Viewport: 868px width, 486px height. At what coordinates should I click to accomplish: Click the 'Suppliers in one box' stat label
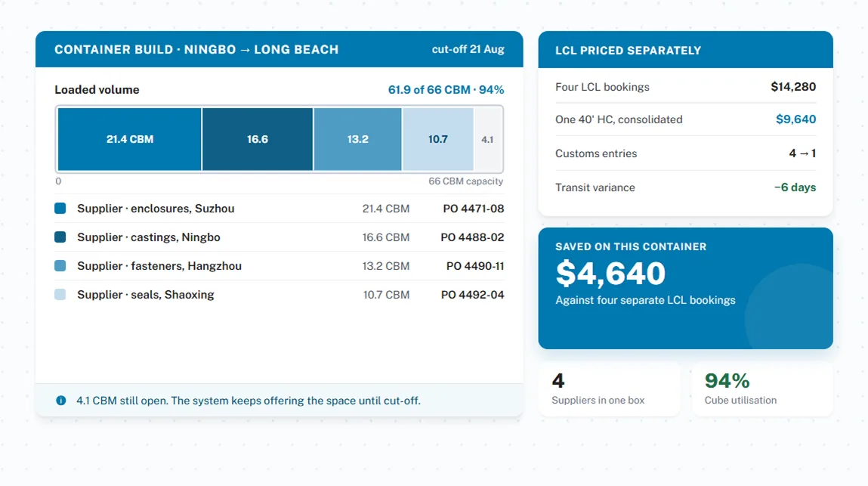coord(598,400)
